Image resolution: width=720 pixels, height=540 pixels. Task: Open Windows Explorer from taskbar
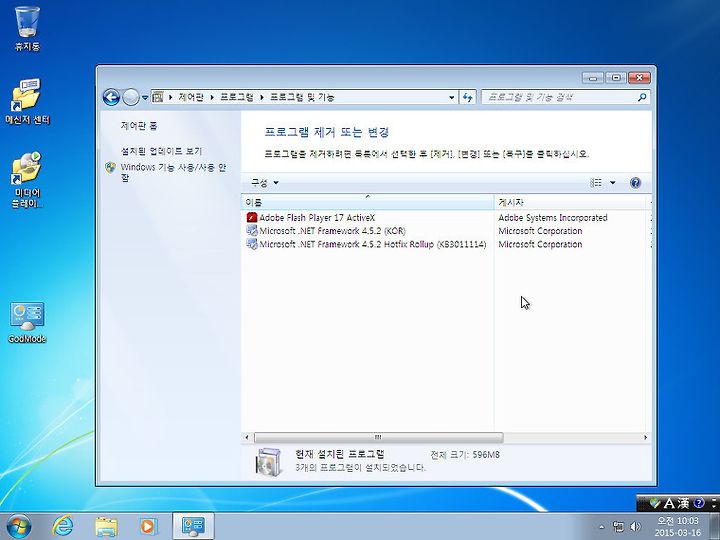106,527
